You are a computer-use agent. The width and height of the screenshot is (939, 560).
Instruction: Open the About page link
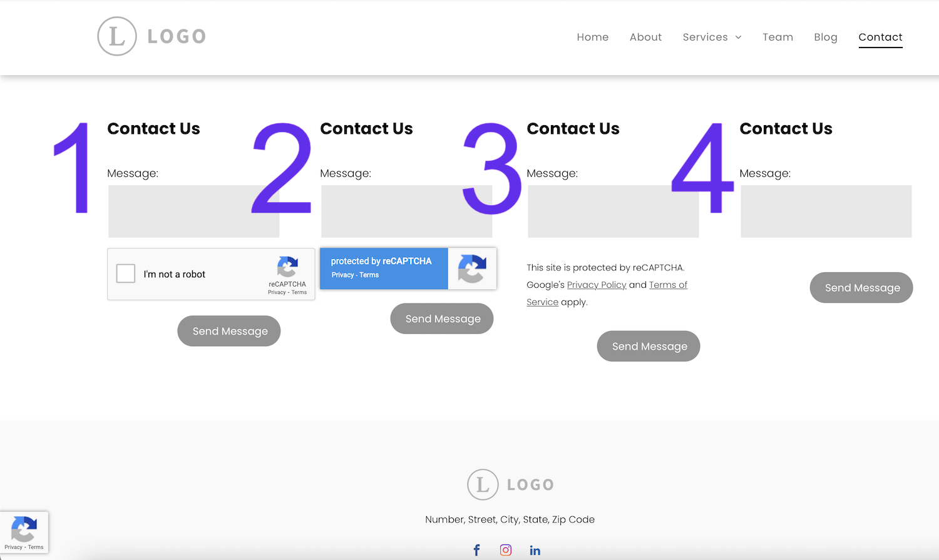pyautogui.click(x=645, y=37)
